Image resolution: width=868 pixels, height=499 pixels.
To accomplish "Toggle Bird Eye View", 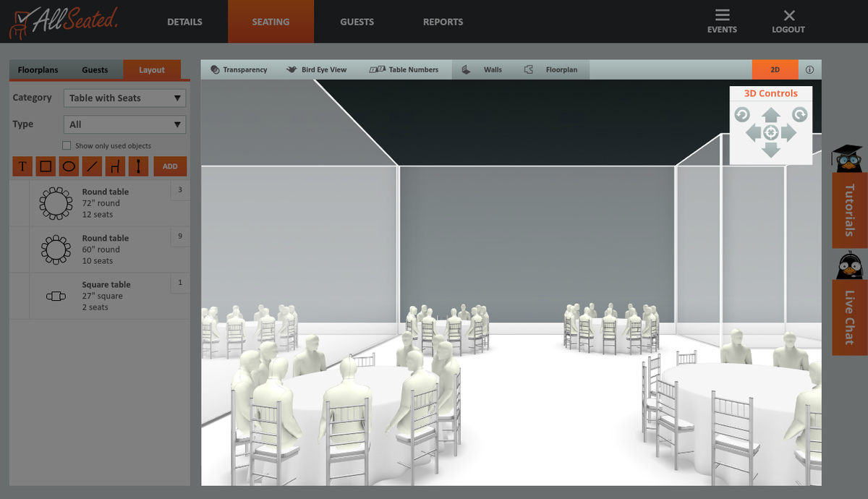I will [x=317, y=70].
